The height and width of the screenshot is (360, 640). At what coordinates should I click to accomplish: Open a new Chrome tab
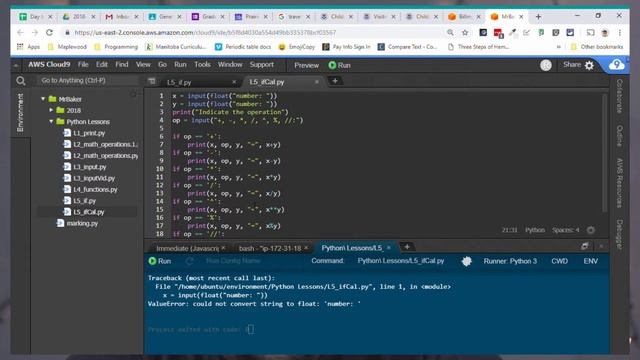(538, 17)
